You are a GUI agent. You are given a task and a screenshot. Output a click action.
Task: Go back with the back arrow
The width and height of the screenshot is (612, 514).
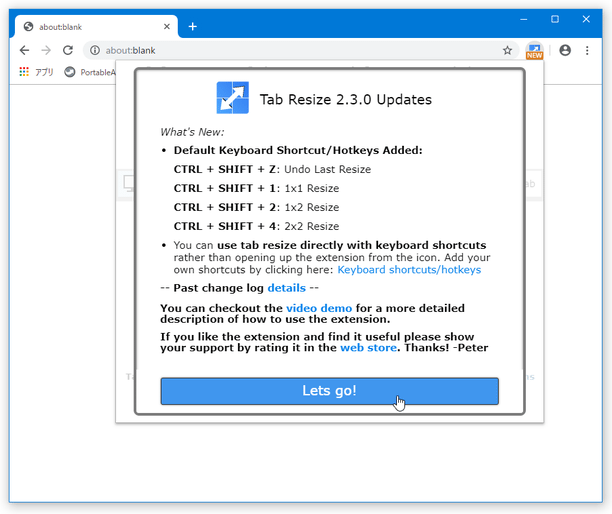pos(24,50)
